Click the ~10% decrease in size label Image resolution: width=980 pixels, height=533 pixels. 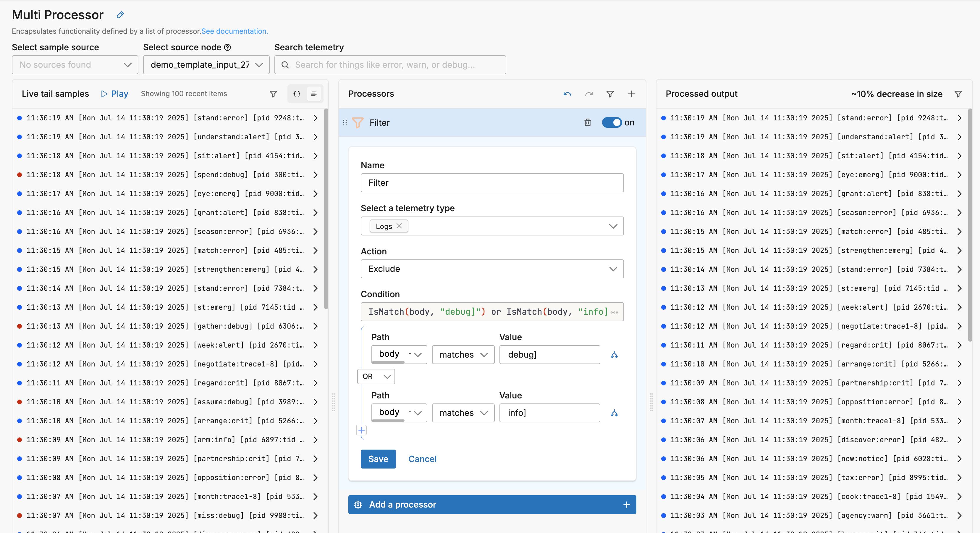pyautogui.click(x=897, y=94)
